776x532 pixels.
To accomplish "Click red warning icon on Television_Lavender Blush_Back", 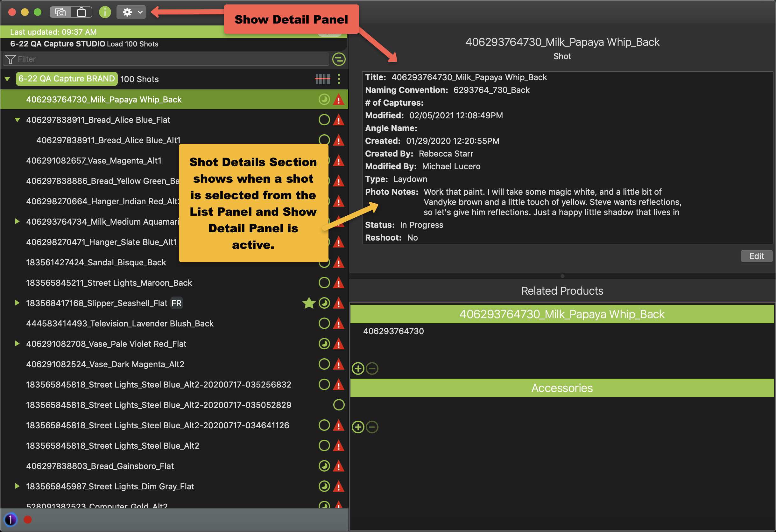I will point(339,323).
